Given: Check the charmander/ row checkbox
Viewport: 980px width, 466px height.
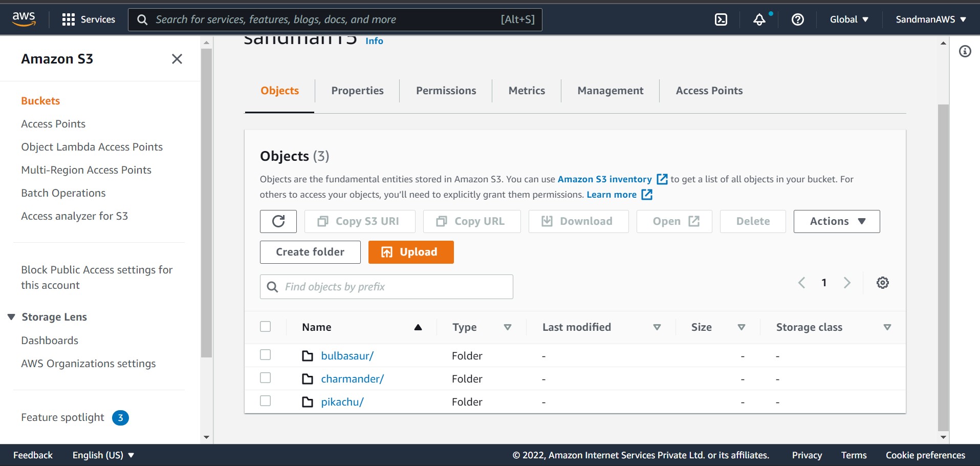Looking at the screenshot, I should [265, 377].
